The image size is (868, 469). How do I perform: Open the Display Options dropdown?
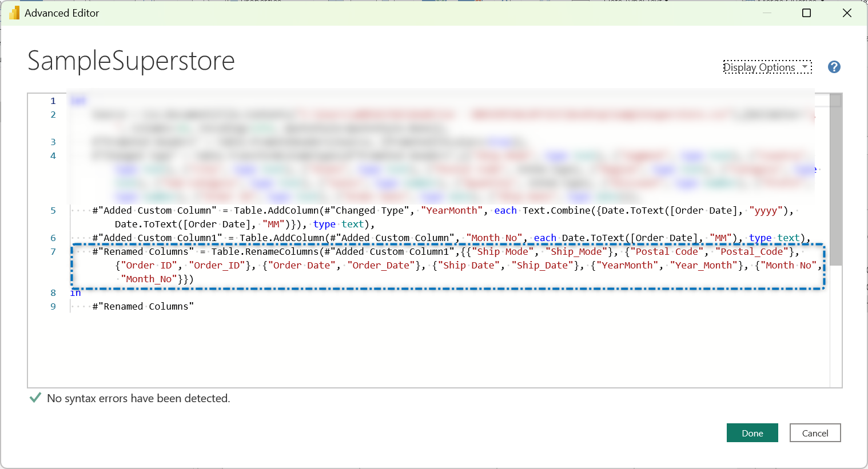(767, 67)
